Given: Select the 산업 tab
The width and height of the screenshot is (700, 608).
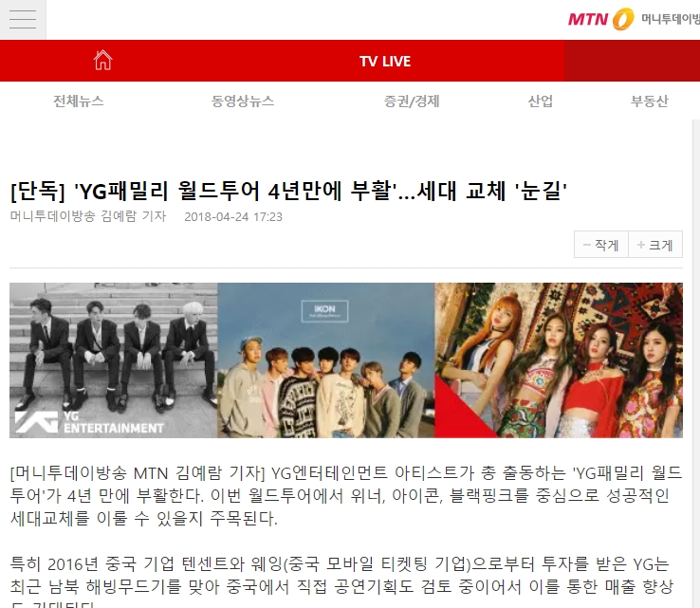Looking at the screenshot, I should click(541, 101).
